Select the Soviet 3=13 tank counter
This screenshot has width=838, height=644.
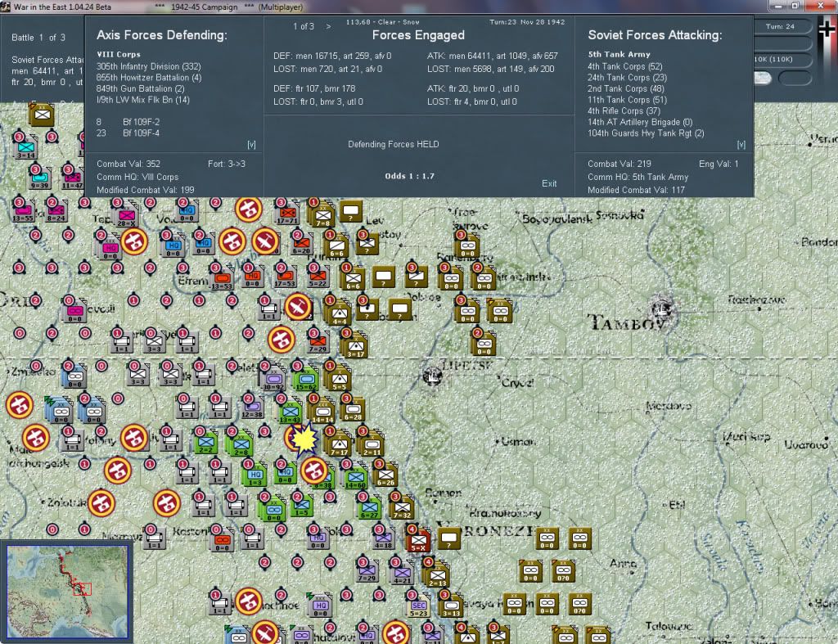coord(451,606)
